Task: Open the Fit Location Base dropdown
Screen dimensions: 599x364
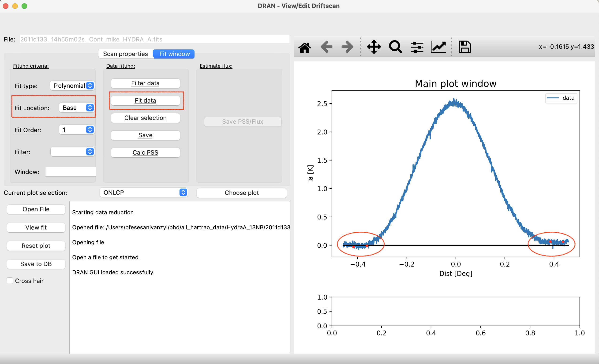Action: pyautogui.click(x=77, y=108)
